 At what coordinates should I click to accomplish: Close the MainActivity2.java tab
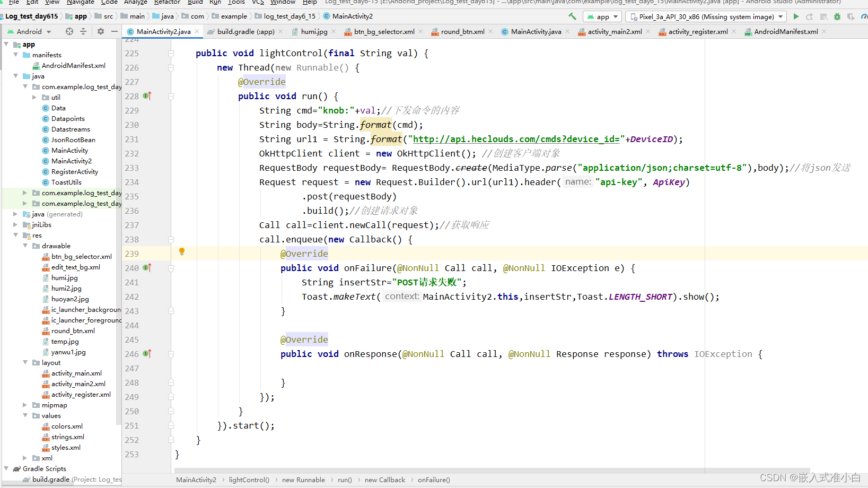tap(197, 31)
